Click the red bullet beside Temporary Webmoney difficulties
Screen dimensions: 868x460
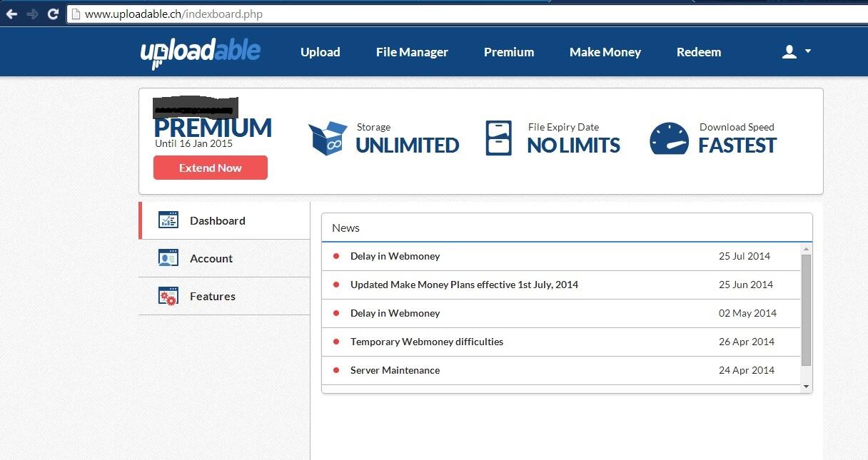pyautogui.click(x=336, y=342)
